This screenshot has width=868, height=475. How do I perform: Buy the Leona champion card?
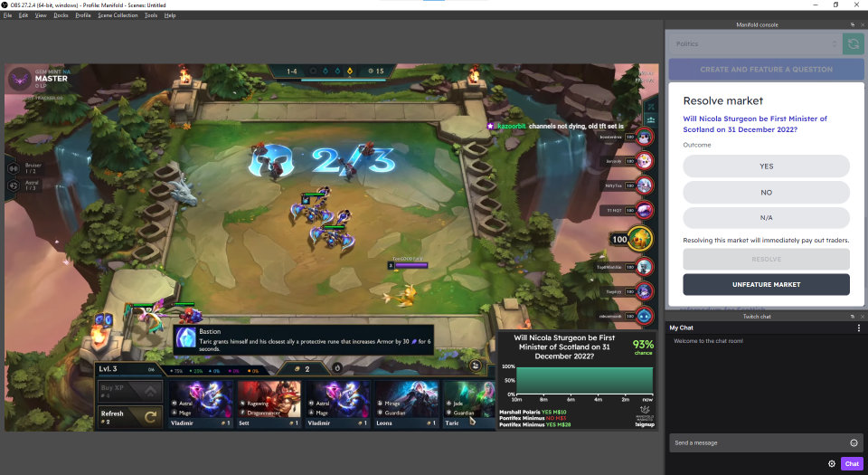click(406, 404)
